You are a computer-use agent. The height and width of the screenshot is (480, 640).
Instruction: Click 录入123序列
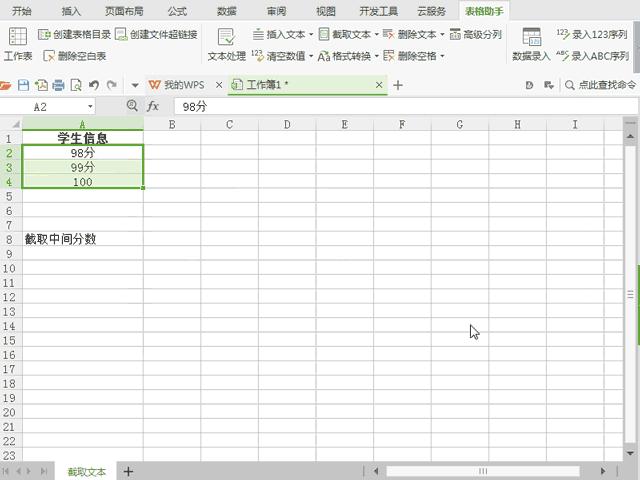(x=592, y=34)
